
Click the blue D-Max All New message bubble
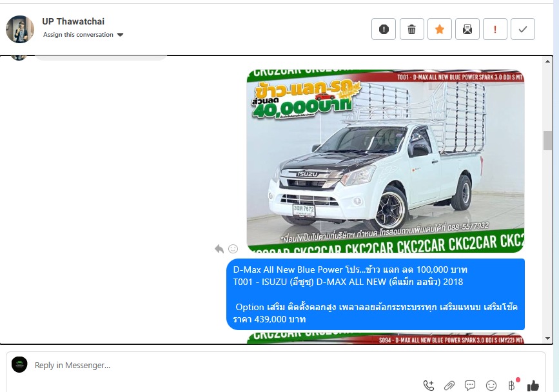pos(375,295)
